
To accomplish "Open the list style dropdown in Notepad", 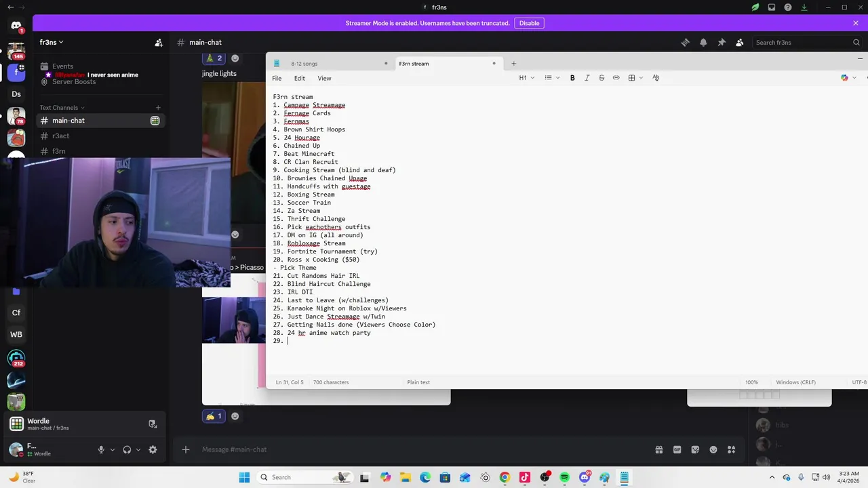I will click(553, 78).
